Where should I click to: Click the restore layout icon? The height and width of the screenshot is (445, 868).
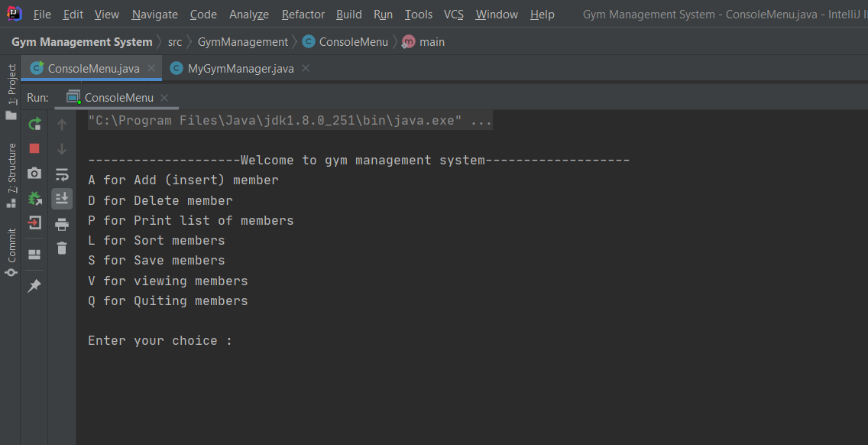pos(34,255)
